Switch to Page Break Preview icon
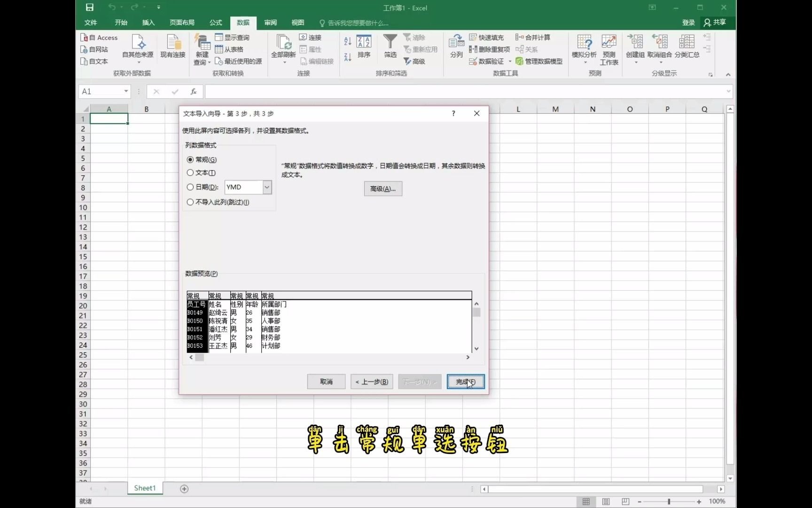Viewport: 812px width, 508px height. pos(625,501)
